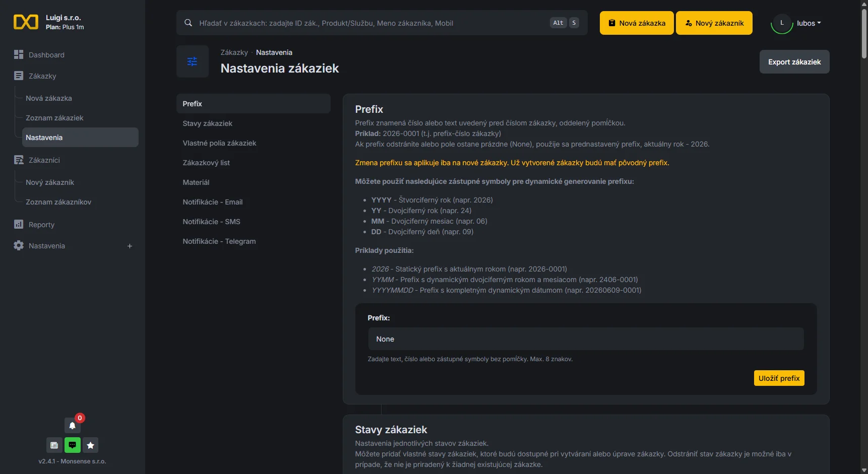Click the Nový zákazník button

[714, 23]
